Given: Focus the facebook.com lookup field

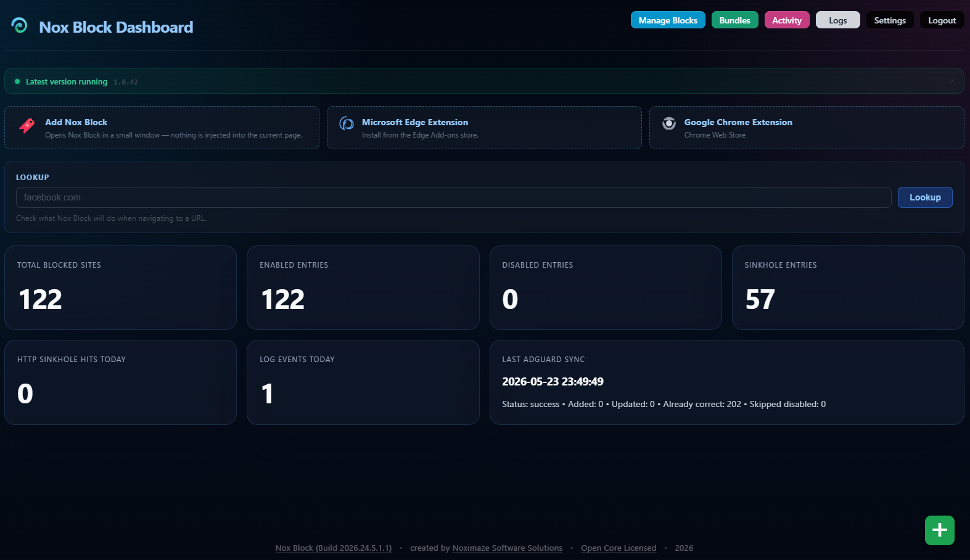Looking at the screenshot, I should [x=453, y=197].
